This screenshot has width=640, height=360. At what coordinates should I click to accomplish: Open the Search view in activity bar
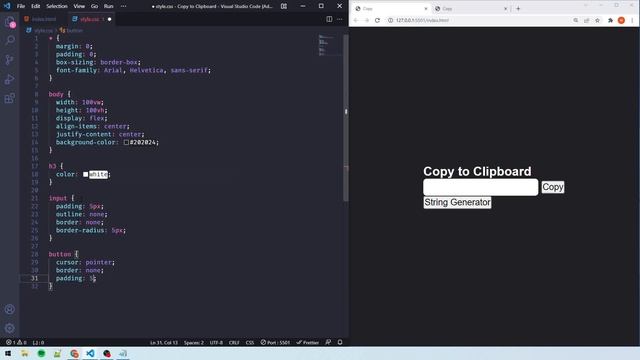point(10,40)
